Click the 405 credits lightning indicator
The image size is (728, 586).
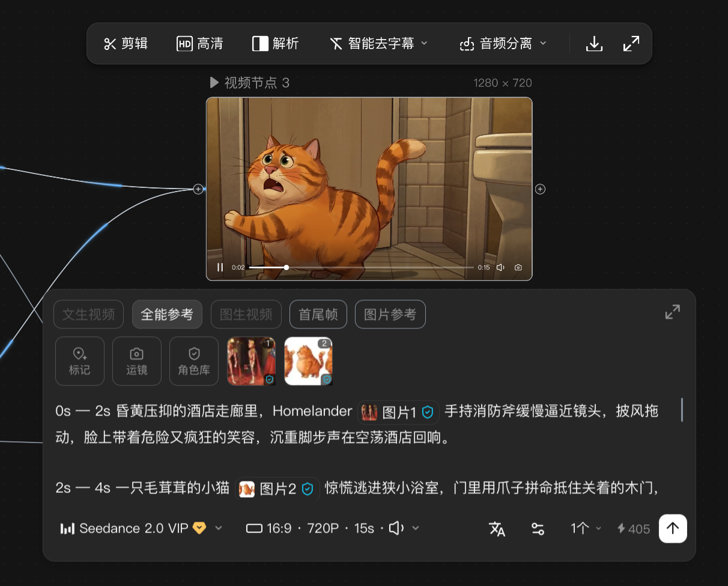(634, 528)
